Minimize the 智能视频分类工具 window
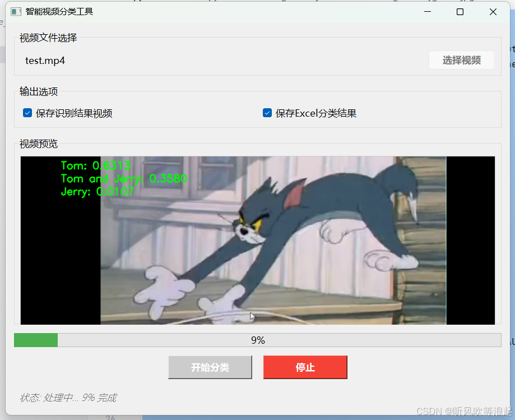The width and height of the screenshot is (515, 420). [x=428, y=12]
